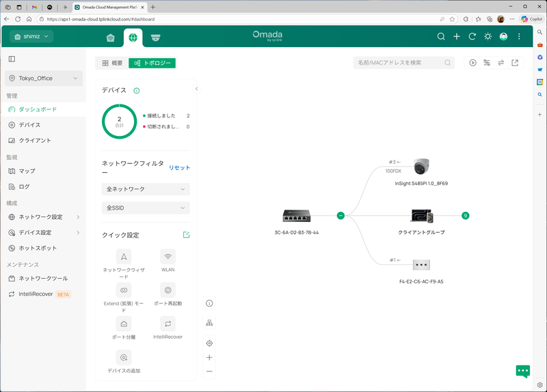547x392 pixels.
Task: Collapse the device panel with arrow
Action: tap(196, 89)
